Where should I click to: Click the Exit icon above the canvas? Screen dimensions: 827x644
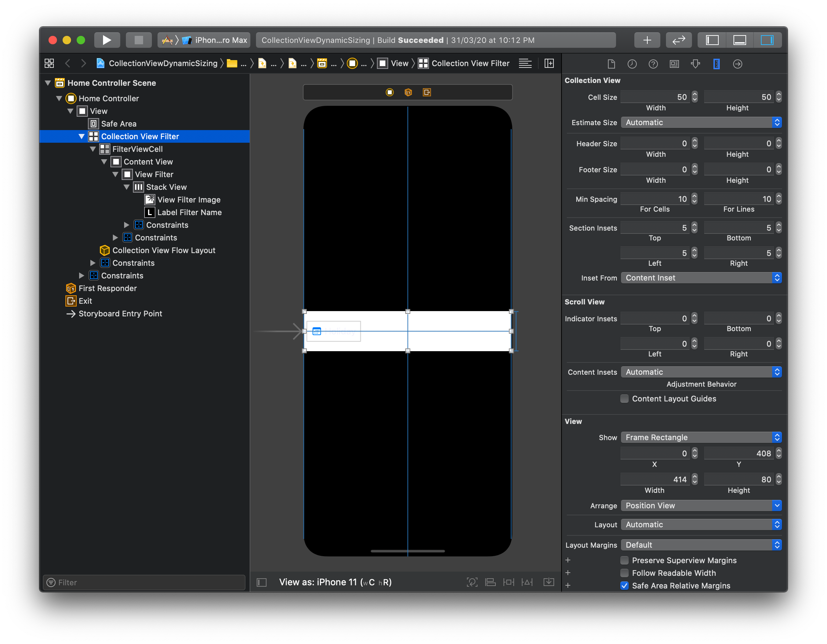[427, 92]
